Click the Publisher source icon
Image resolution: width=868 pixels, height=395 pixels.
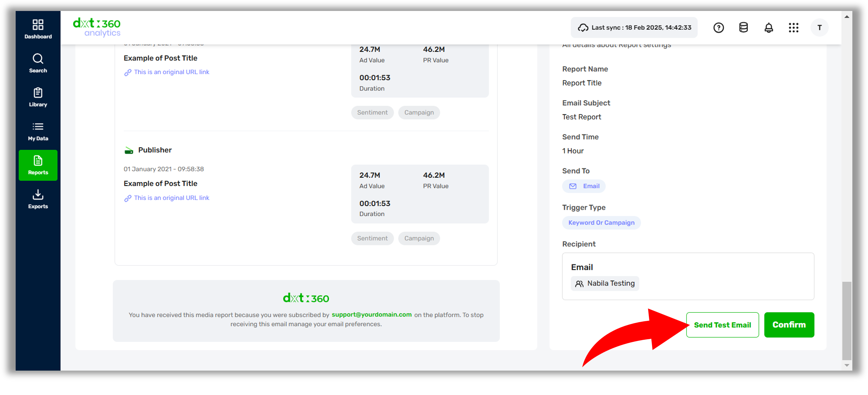[129, 150]
